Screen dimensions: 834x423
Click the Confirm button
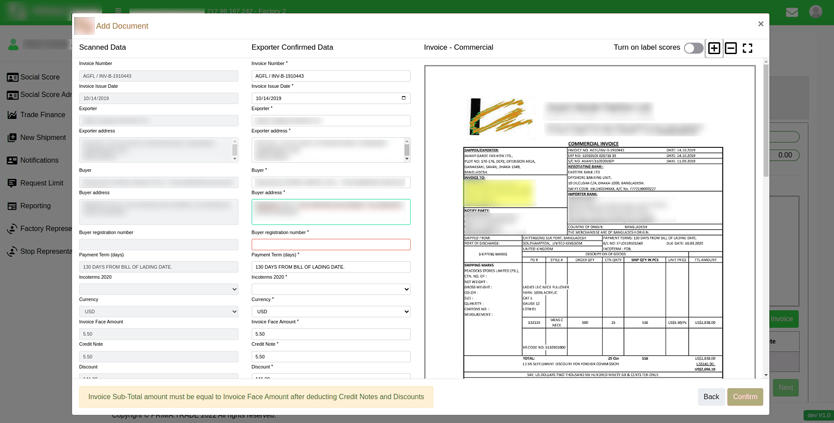tap(745, 397)
